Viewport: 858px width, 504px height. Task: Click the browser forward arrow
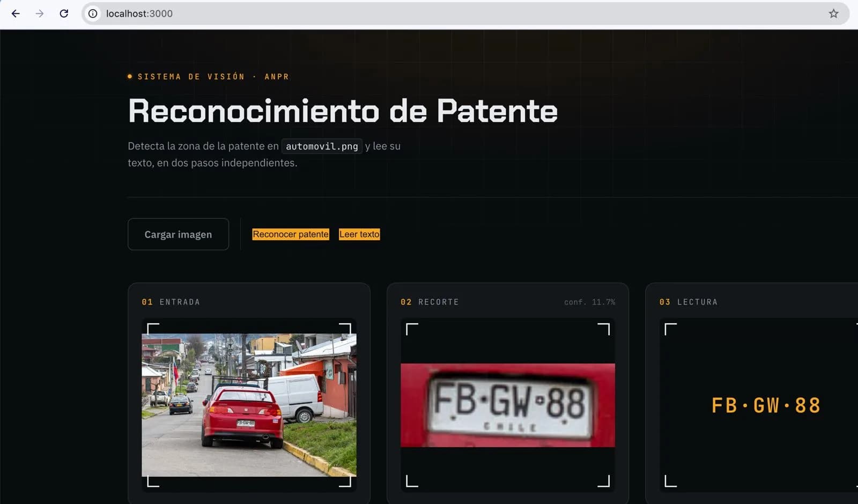[x=40, y=13]
